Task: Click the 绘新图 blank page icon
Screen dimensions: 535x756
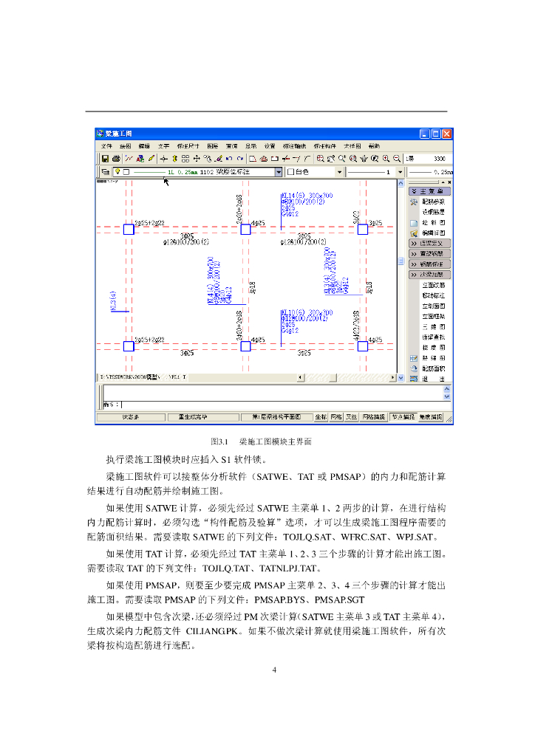Action: point(414,223)
